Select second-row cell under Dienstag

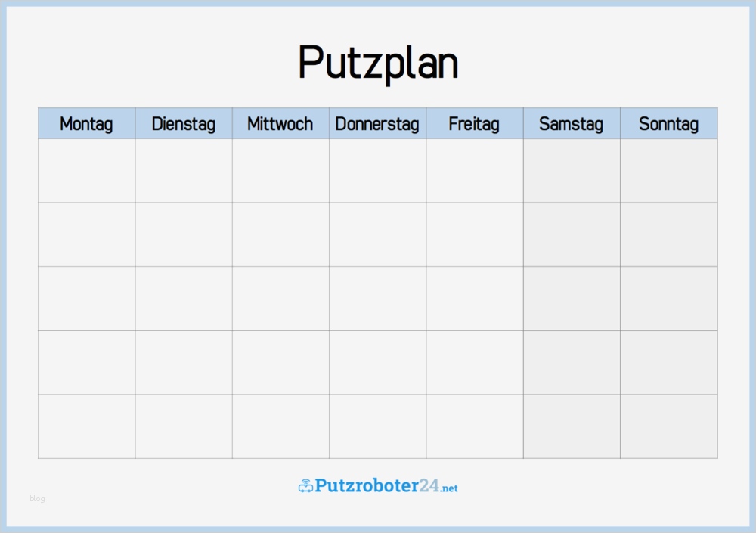[x=184, y=234]
